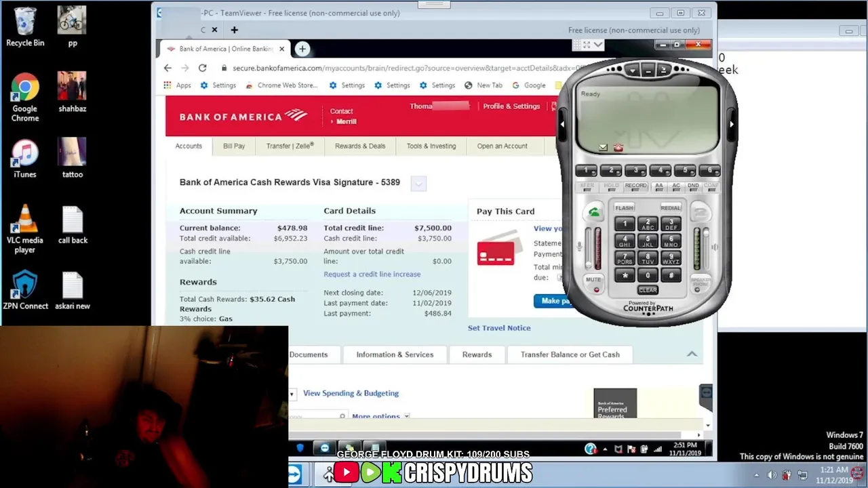Toggle SPEAKER PHONE on softphone

(x=700, y=283)
